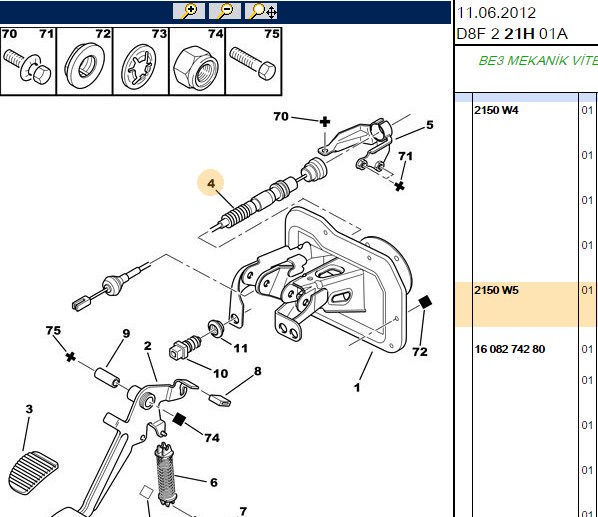Click the catalog code D8F 2 21H 01A

(512, 34)
